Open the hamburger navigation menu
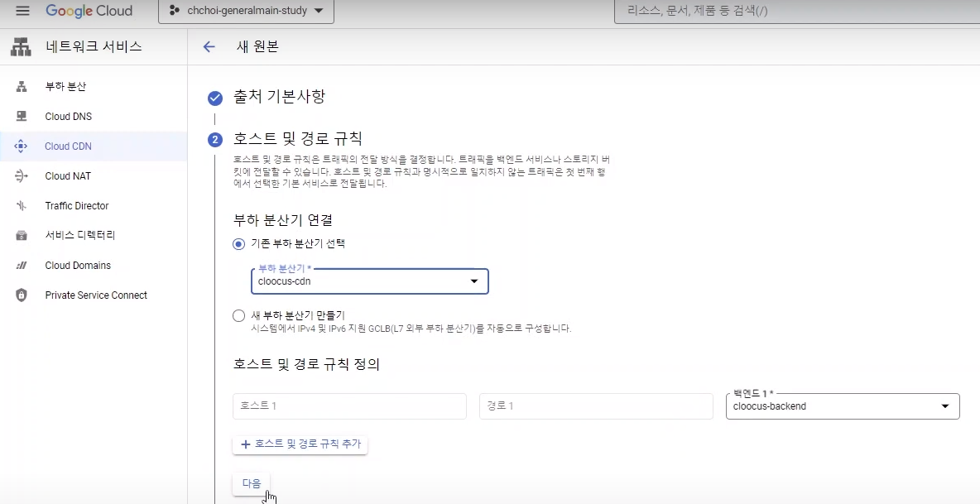This screenshot has height=504, width=980. pos(22,11)
